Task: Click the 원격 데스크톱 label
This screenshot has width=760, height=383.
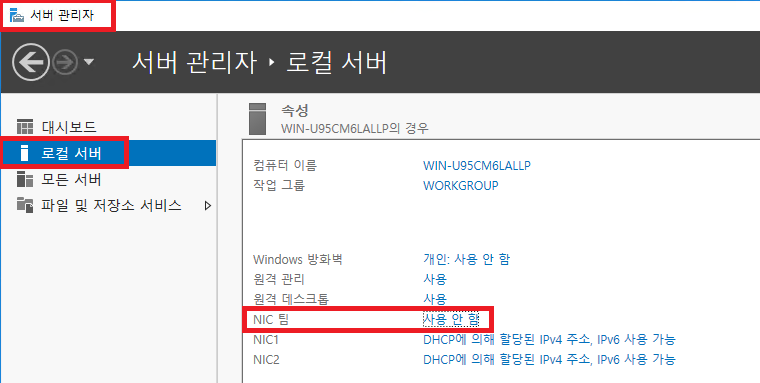Action: (x=291, y=299)
